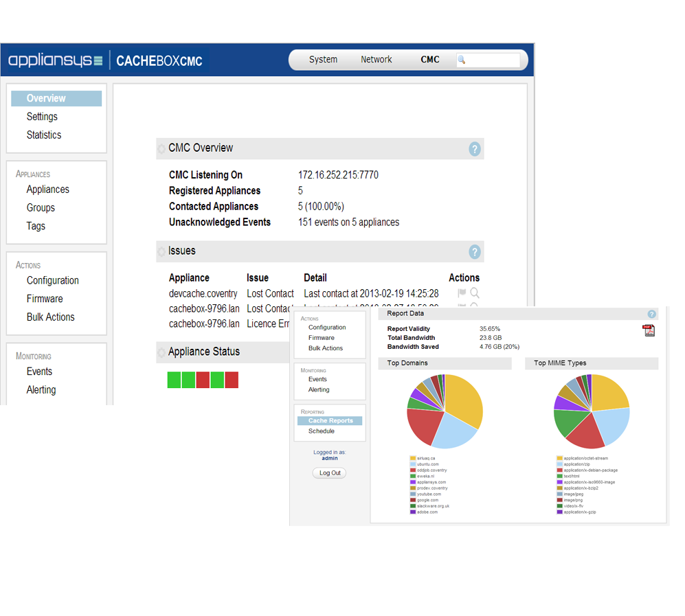
Task: Open Bulk Actions in the CMC Overview window
Action: 50,317
